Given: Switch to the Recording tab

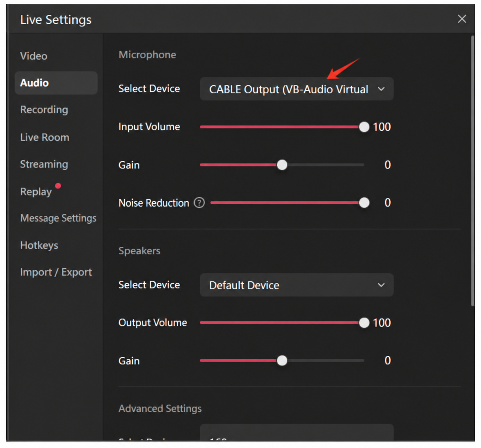Looking at the screenshot, I should coord(44,110).
